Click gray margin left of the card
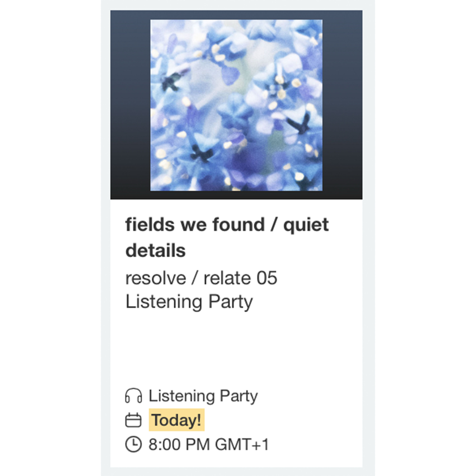This screenshot has height=476, width=476. (x=105, y=246)
